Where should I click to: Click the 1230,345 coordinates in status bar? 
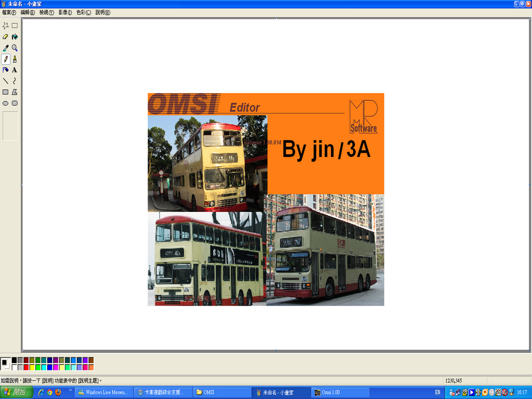[454, 381]
